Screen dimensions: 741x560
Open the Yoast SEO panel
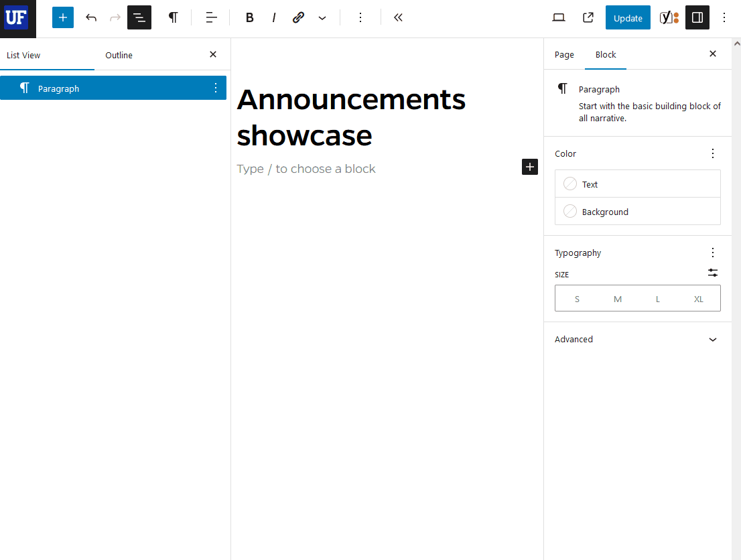[x=667, y=17]
